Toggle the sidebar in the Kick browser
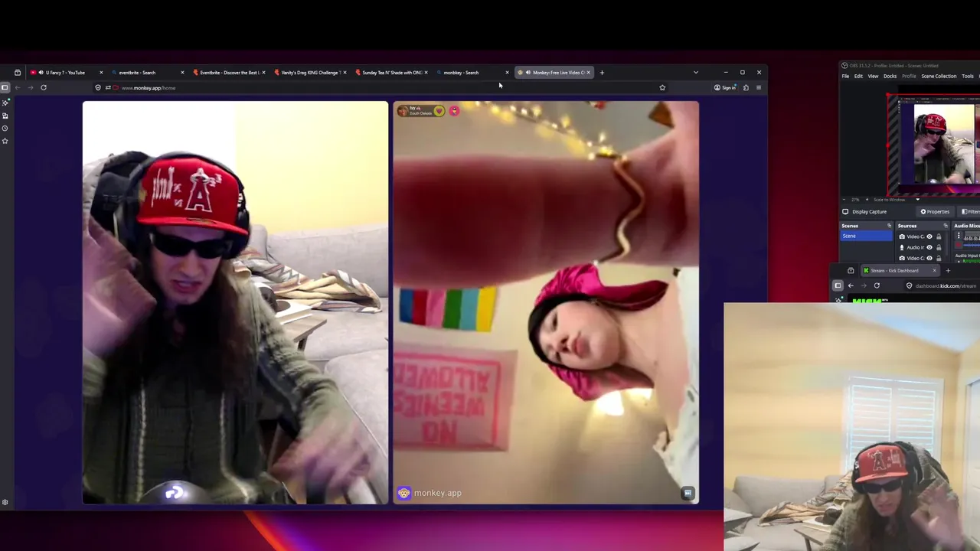Image resolution: width=980 pixels, height=551 pixels. click(x=838, y=285)
